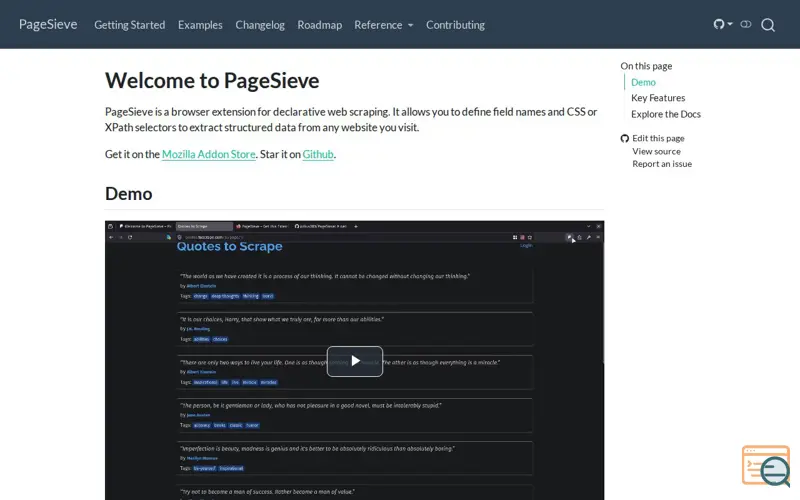Screen dimensions: 800x500
Task: Go to the PageSieve home brand link
Action: (x=48, y=24)
